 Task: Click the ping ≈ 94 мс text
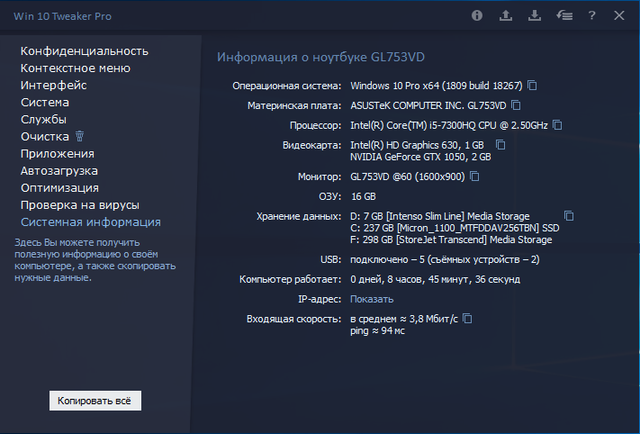[x=378, y=331]
